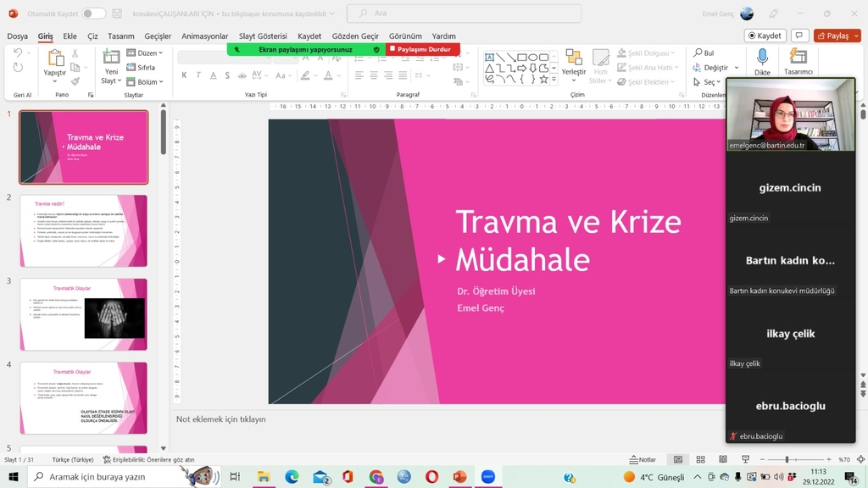Open the Yerleştir arrange dropdown

click(574, 73)
